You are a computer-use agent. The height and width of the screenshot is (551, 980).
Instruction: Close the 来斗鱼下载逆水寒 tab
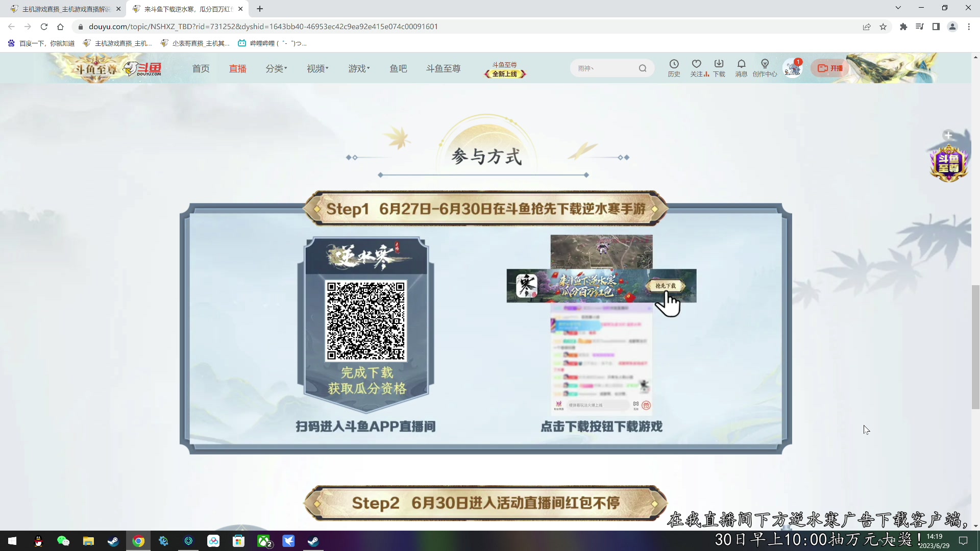pos(240,9)
